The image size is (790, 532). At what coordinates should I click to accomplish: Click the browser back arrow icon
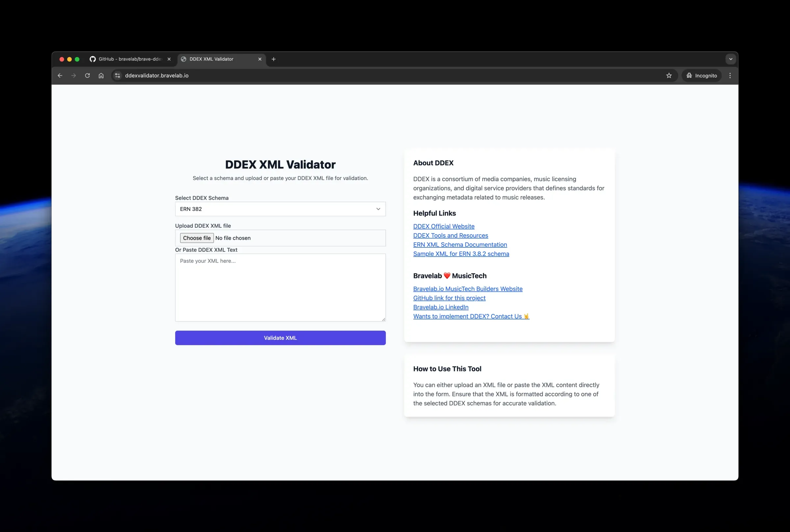coord(60,75)
